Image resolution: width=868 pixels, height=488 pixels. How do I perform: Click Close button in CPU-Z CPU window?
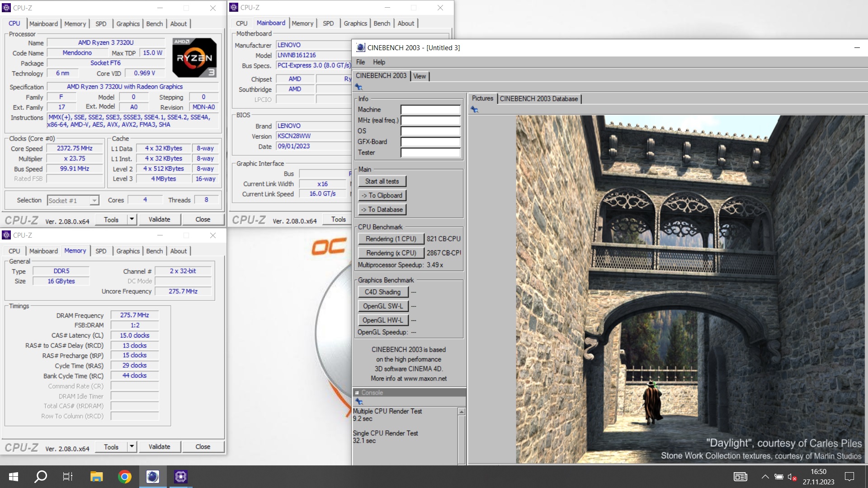coord(203,219)
